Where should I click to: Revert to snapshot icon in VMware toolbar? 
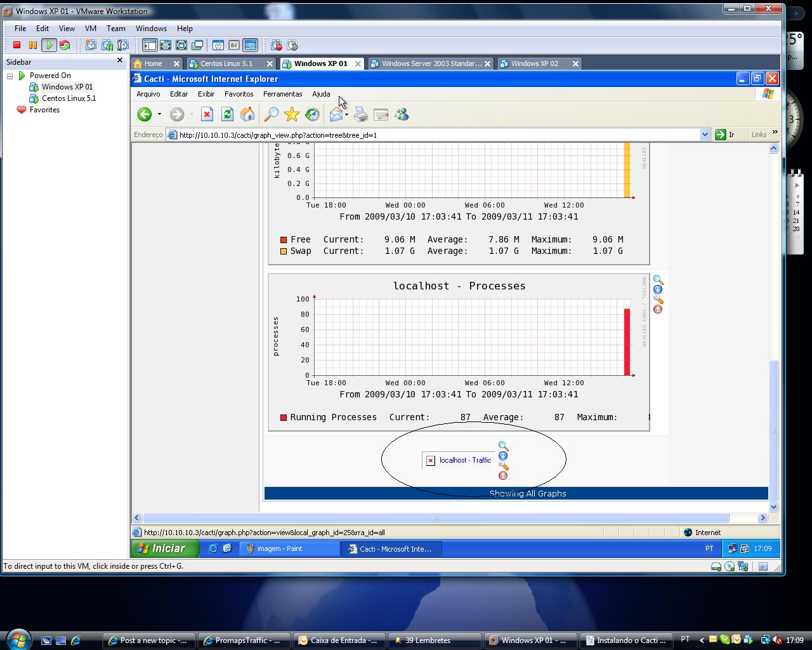pyautogui.click(x=107, y=45)
